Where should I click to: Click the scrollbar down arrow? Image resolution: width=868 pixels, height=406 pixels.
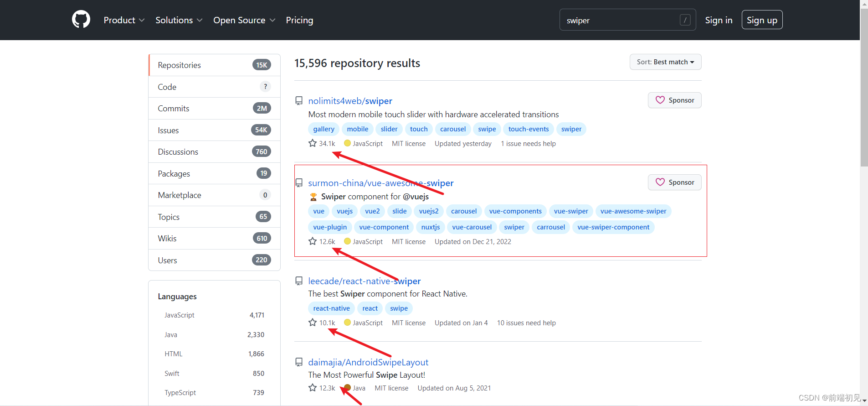point(864,401)
